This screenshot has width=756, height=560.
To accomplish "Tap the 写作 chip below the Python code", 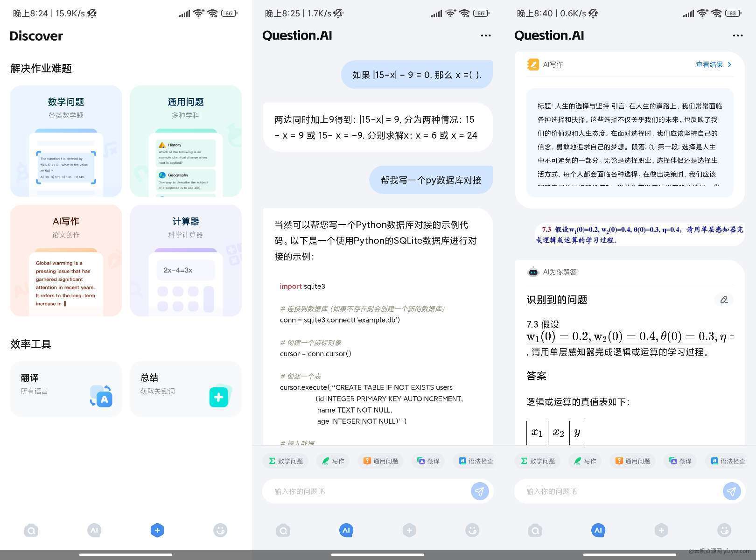I will point(333,461).
